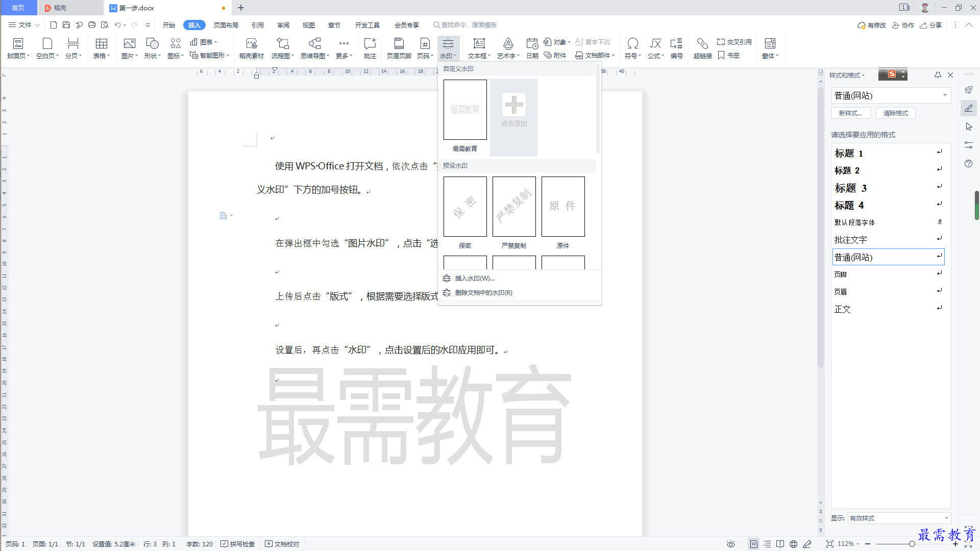The image size is (980, 551).
Task: Click the symbol (符号) icon
Action: click(x=632, y=44)
